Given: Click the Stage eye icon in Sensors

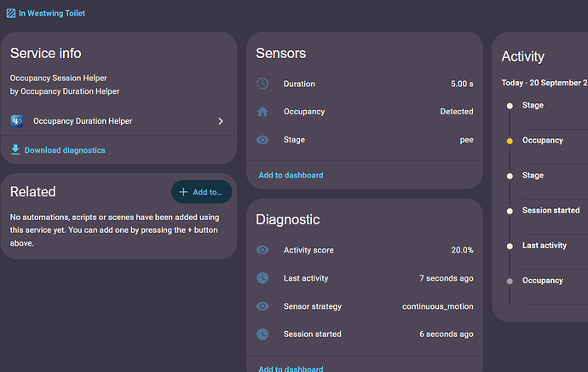Looking at the screenshot, I should tap(262, 140).
